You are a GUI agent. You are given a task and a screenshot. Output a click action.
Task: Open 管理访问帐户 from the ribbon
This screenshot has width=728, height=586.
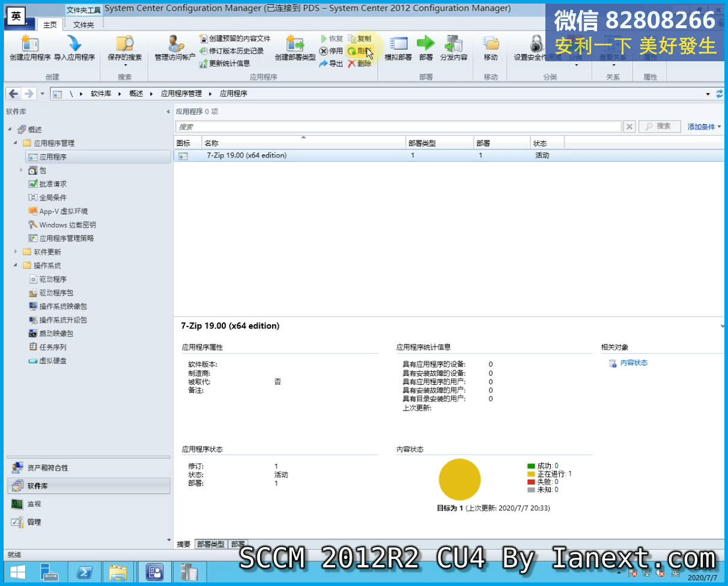click(175, 48)
